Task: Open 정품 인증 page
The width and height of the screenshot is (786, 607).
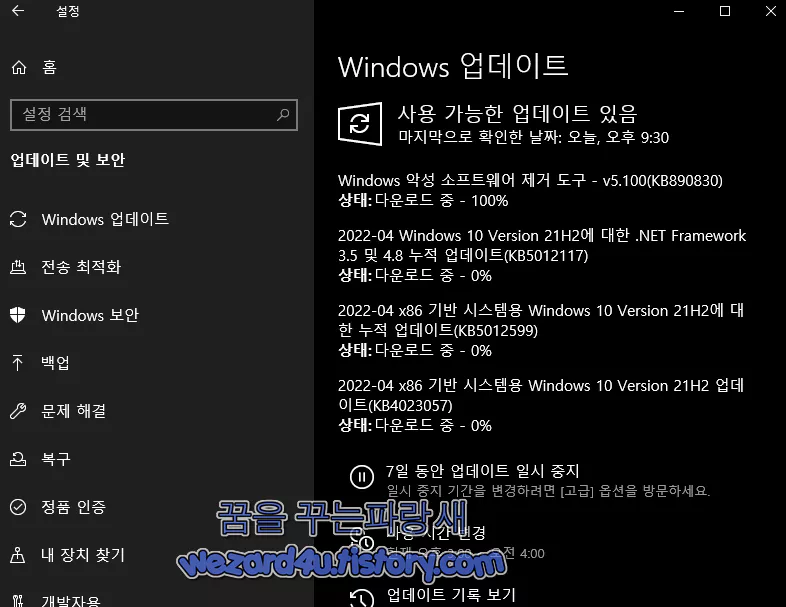Action: click(74, 507)
